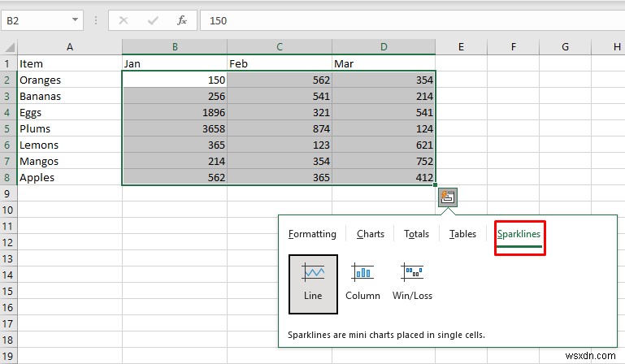Viewport: 625px width, 364px height.
Task: Select row 5 header
Action: pos(8,128)
